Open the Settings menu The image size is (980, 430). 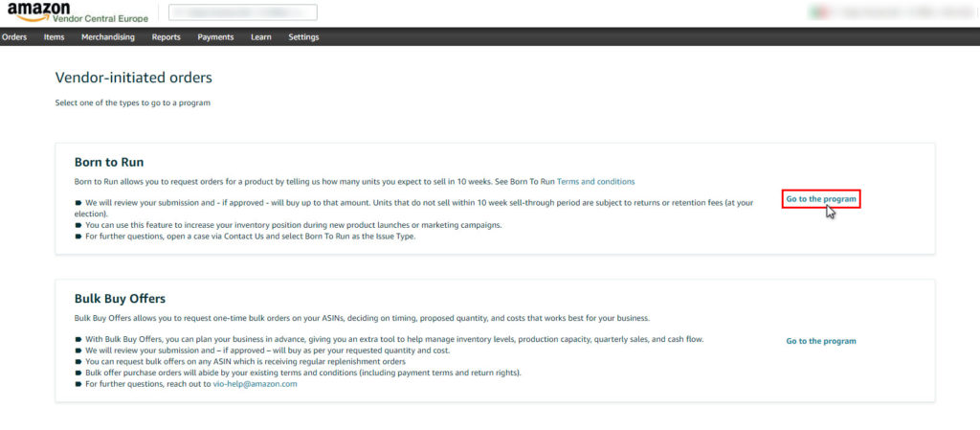click(303, 37)
